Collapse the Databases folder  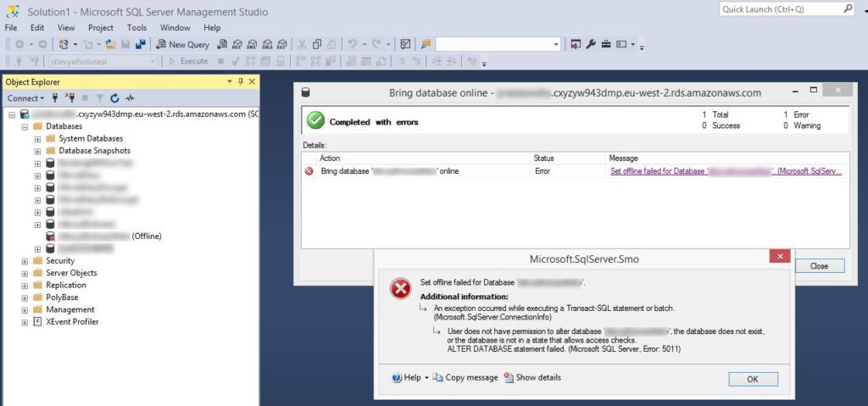coord(25,126)
